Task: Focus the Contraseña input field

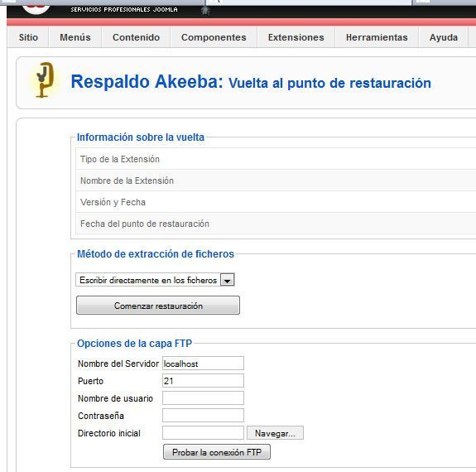Action: pos(203,415)
